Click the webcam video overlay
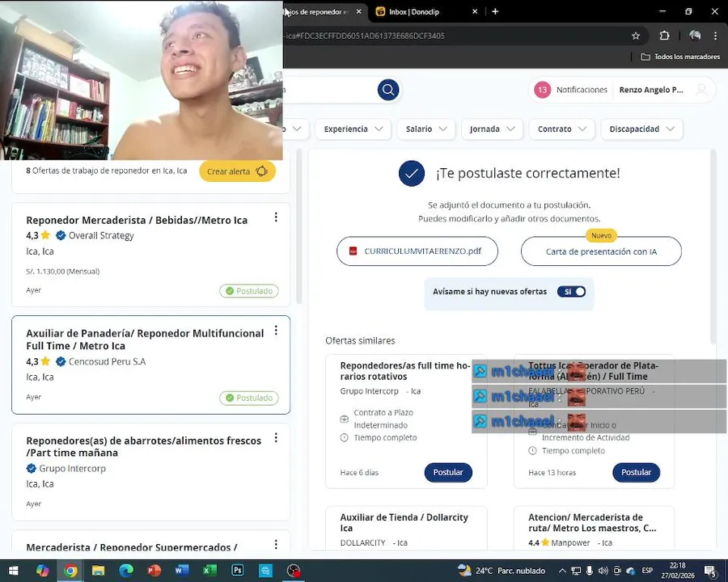Image resolution: width=728 pixels, height=582 pixels. [x=141, y=80]
